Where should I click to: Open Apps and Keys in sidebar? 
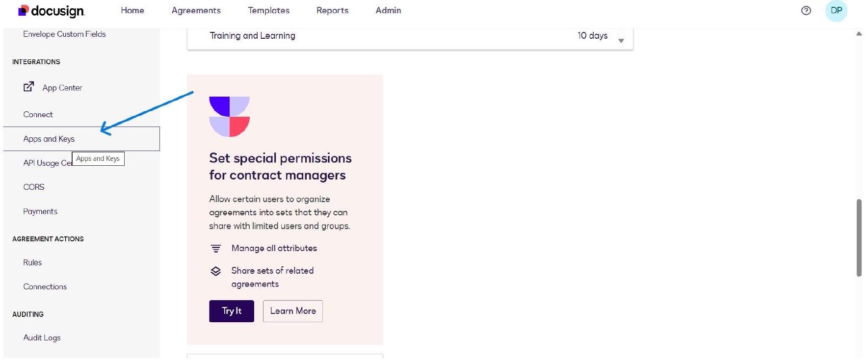[x=81, y=139]
